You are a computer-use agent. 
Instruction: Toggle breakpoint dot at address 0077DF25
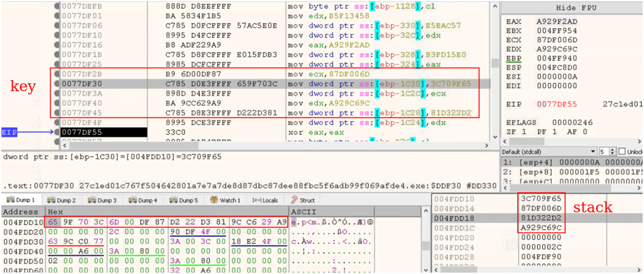(57, 64)
